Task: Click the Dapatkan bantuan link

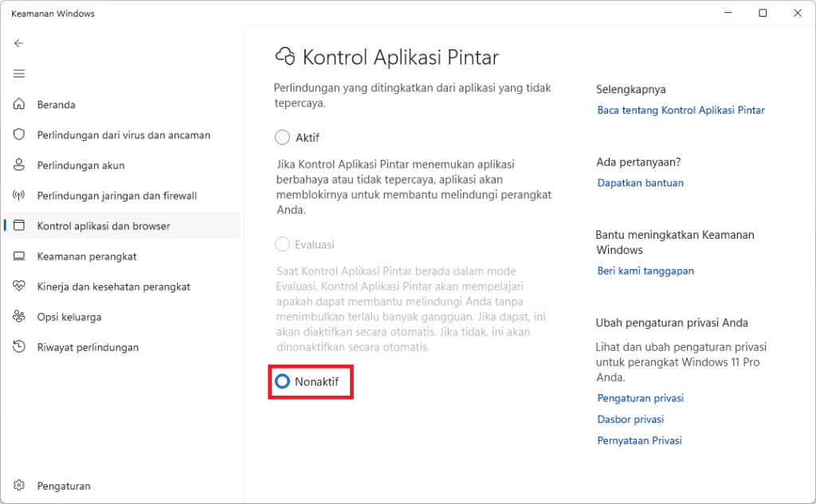Action: (x=640, y=183)
